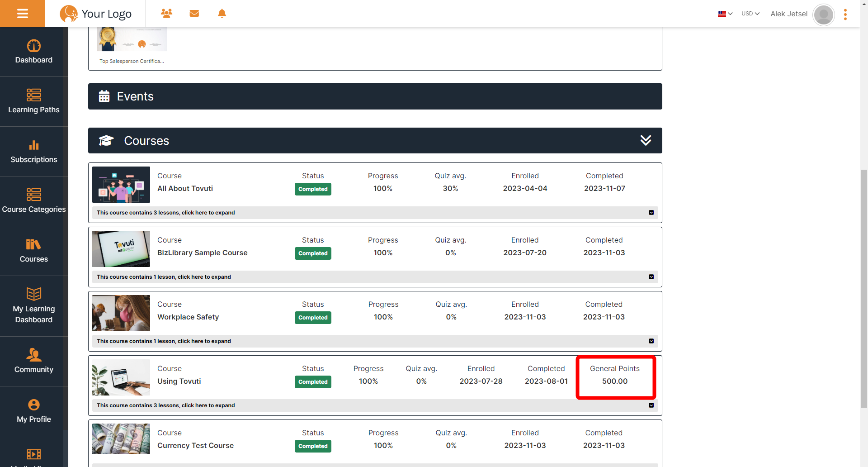The height and width of the screenshot is (467, 868).
Task: Click Completed badge for Currency Test Course
Action: pos(313,446)
